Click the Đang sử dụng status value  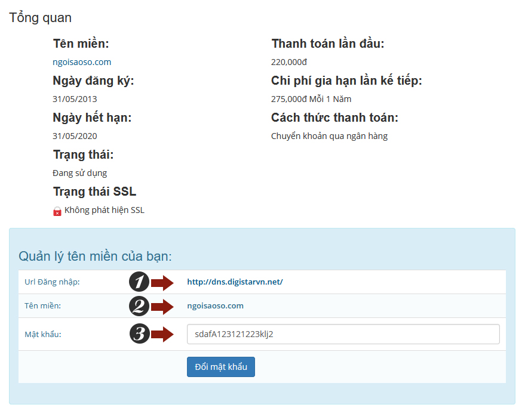[80, 173]
